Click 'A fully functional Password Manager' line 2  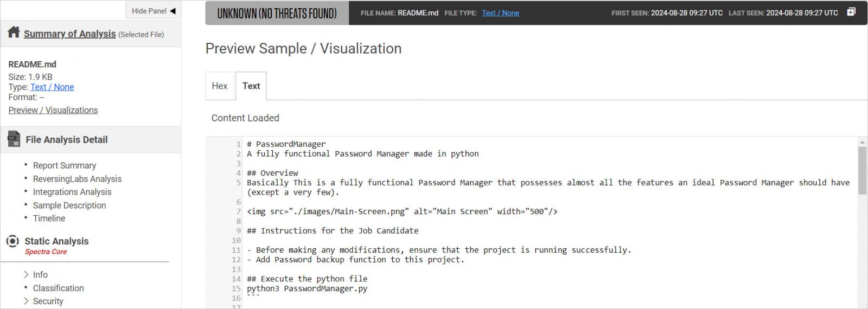pyautogui.click(x=363, y=154)
